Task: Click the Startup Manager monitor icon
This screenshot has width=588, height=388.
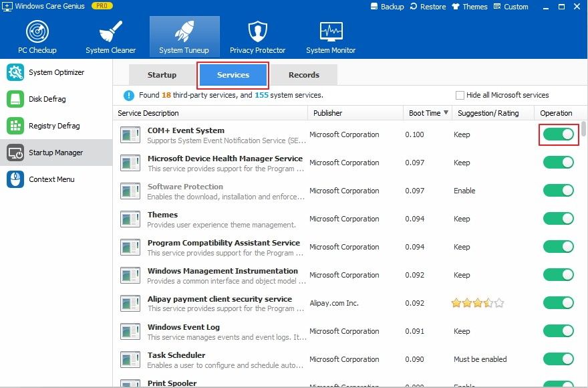Action: click(15, 153)
